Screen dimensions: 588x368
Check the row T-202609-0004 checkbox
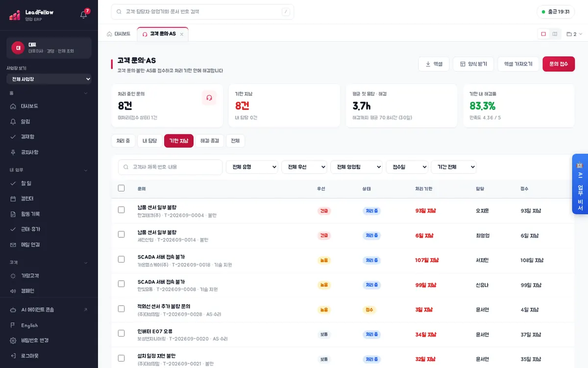click(122, 210)
